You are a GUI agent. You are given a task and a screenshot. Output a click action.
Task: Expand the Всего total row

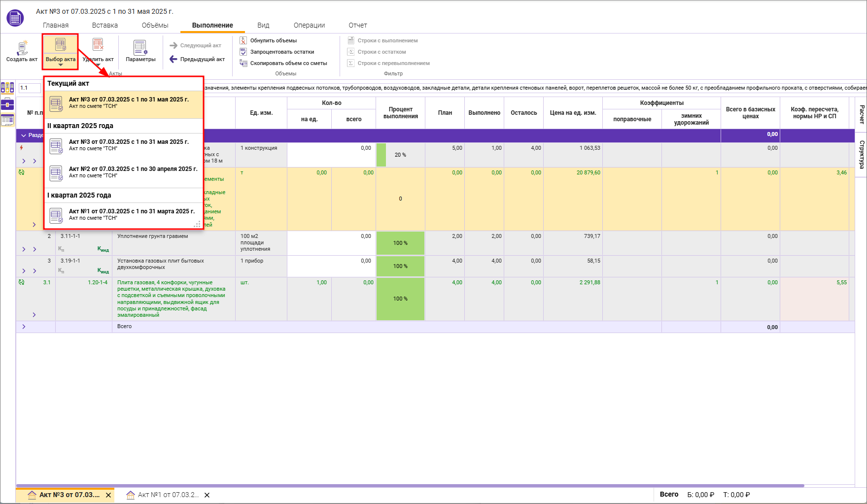coord(24,327)
